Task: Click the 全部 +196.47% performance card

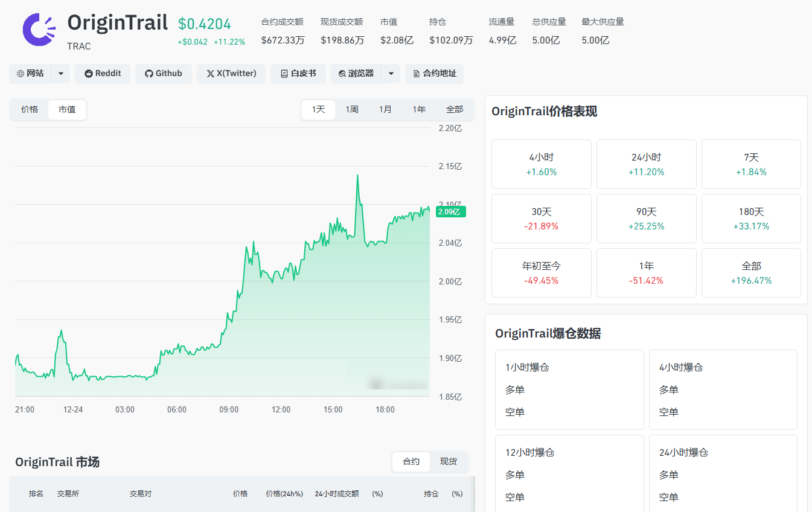Action: (x=751, y=273)
